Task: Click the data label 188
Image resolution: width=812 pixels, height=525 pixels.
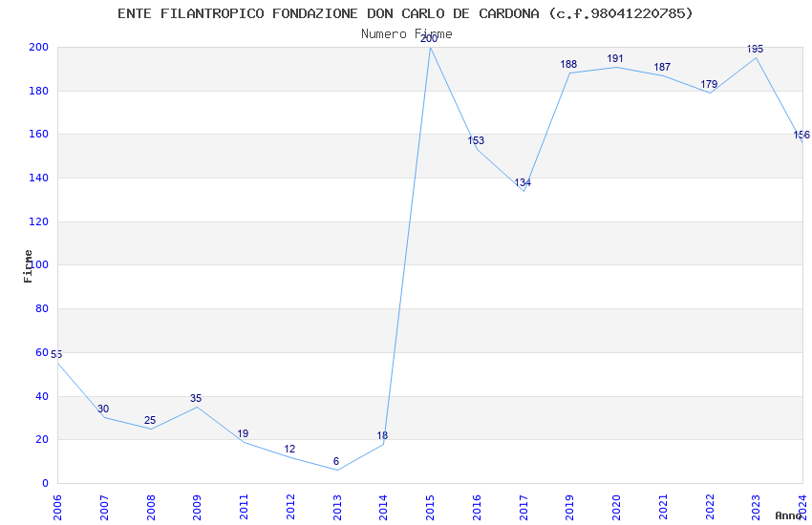Action: [x=568, y=64]
